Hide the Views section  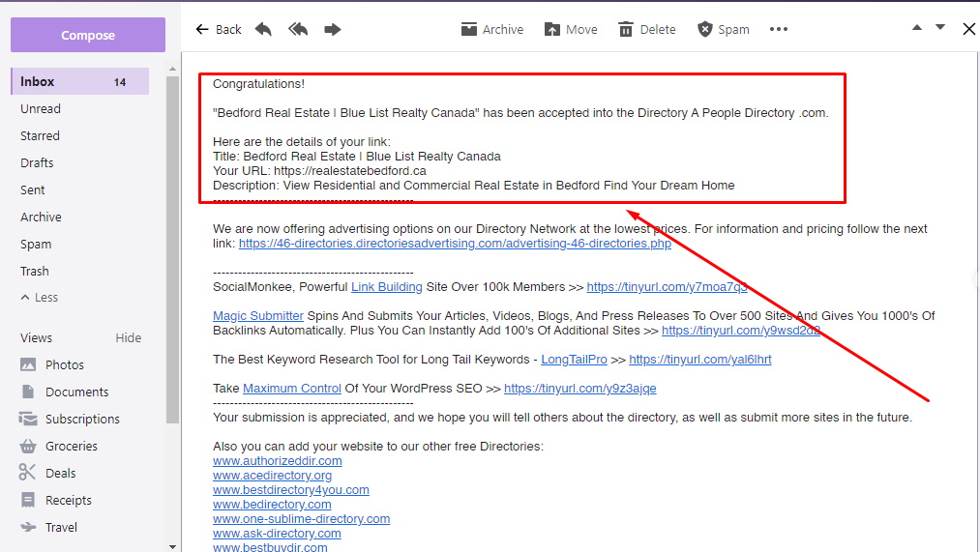point(129,338)
